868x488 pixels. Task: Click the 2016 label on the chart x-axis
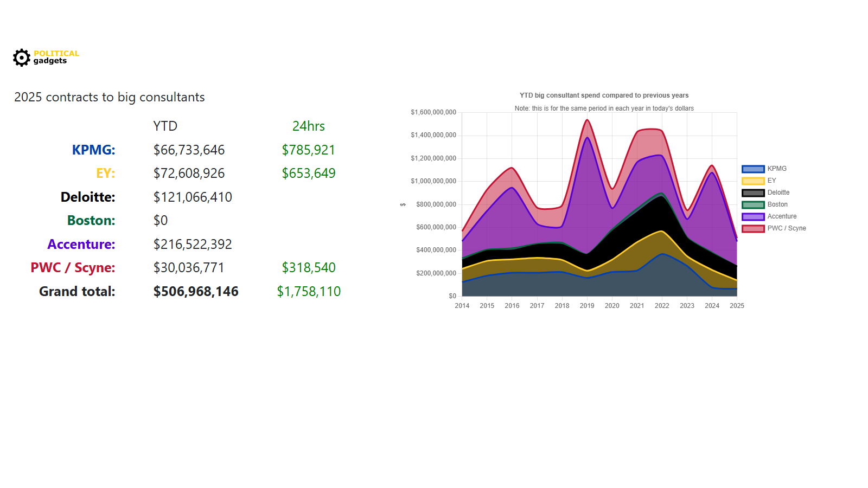(512, 306)
